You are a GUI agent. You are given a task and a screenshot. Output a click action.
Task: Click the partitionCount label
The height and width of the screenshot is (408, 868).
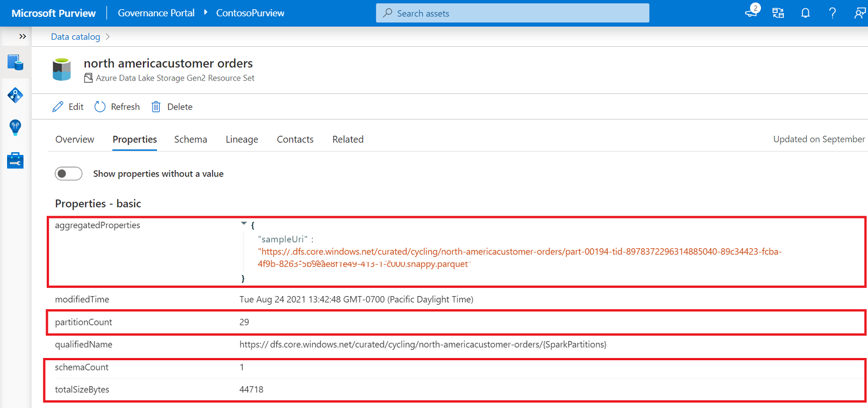[x=83, y=322]
